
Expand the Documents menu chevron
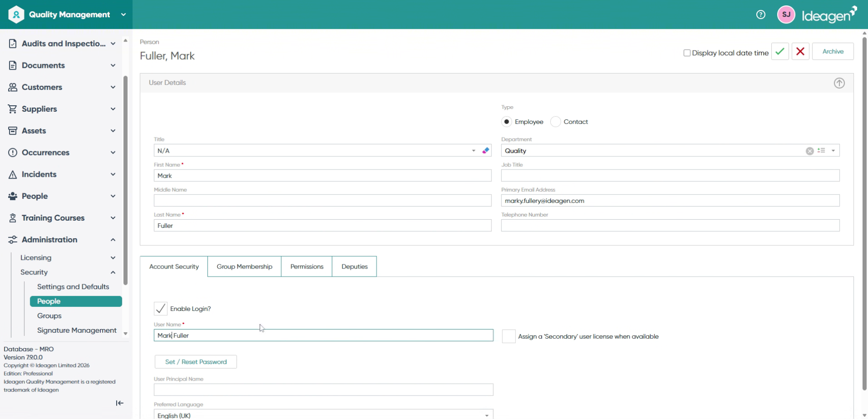coord(113,66)
